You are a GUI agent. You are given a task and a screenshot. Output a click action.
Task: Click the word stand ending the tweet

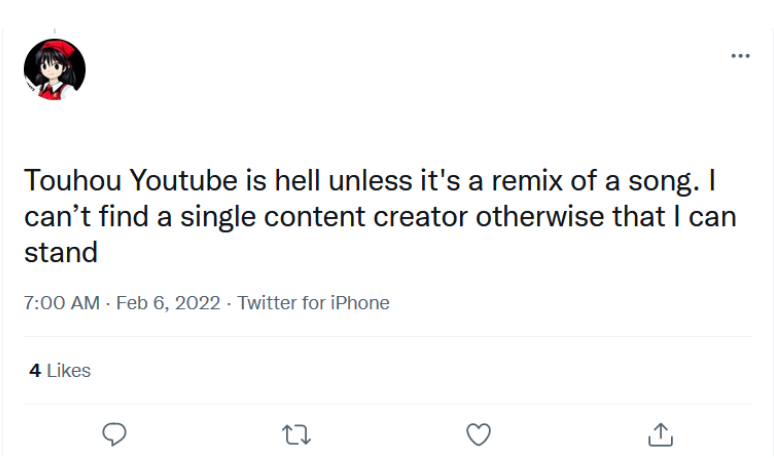pos(61,252)
